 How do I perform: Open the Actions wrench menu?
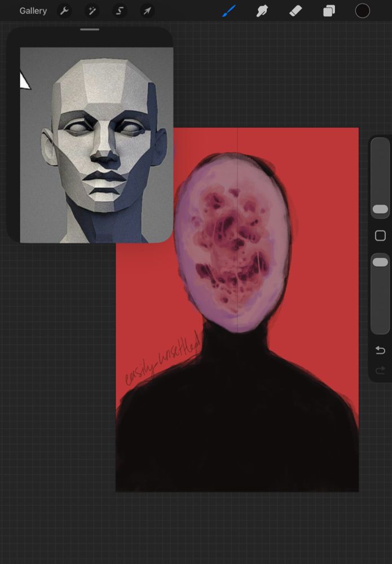pyautogui.click(x=64, y=11)
